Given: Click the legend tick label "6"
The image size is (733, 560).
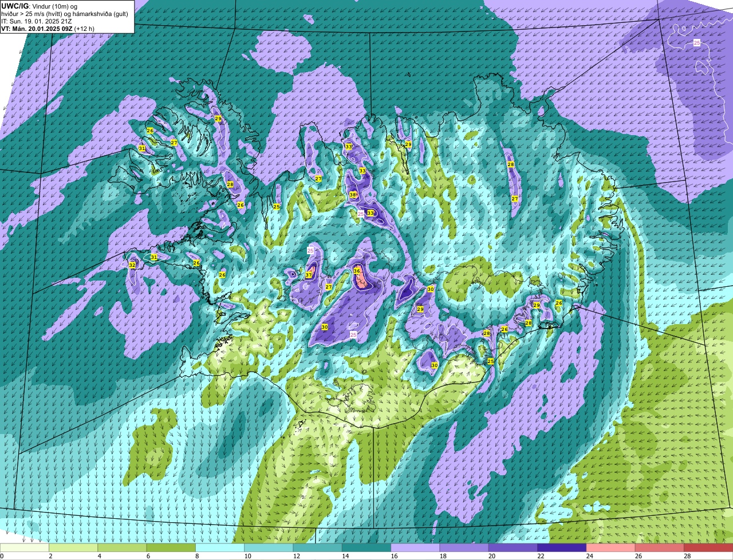Looking at the screenshot, I should (x=148, y=556).
